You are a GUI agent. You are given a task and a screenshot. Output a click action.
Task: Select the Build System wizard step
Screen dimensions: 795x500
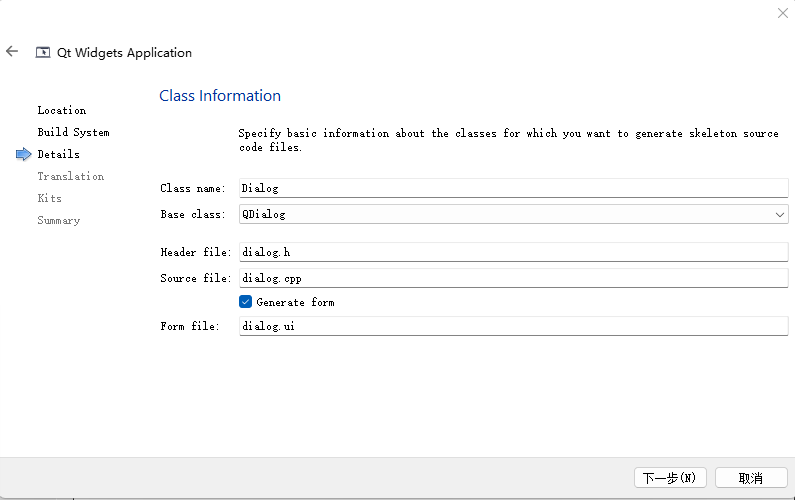74,132
